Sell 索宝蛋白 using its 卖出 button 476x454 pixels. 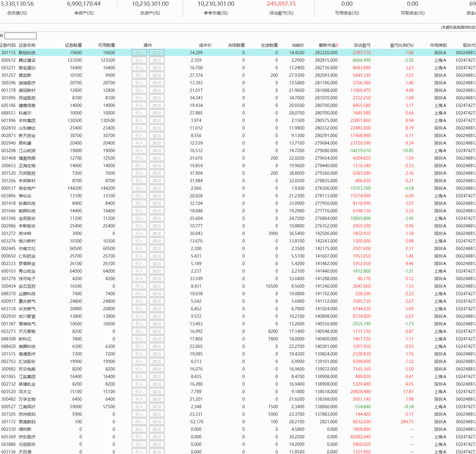pyautogui.click(x=157, y=68)
